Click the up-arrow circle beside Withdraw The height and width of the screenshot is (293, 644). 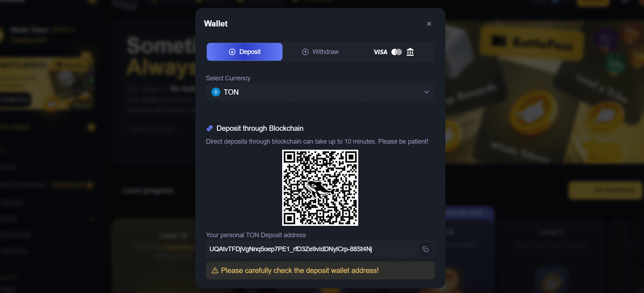[x=305, y=52]
